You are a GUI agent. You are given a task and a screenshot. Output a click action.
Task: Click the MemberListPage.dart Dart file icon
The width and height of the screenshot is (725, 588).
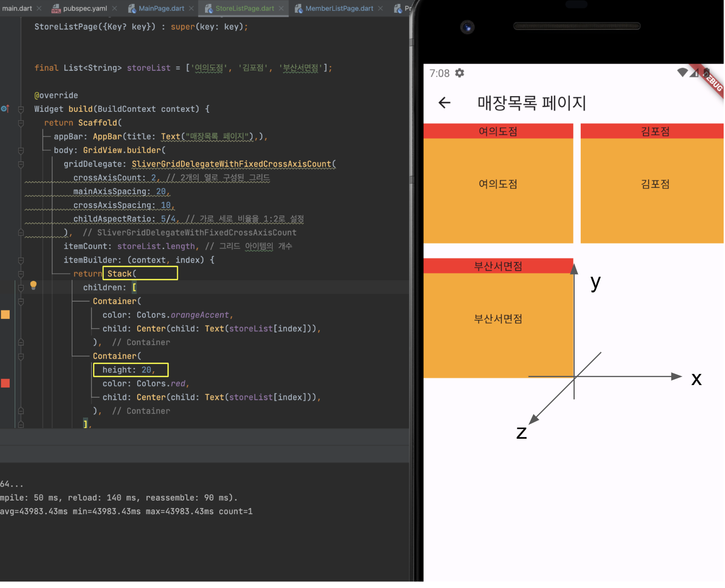[299, 9]
